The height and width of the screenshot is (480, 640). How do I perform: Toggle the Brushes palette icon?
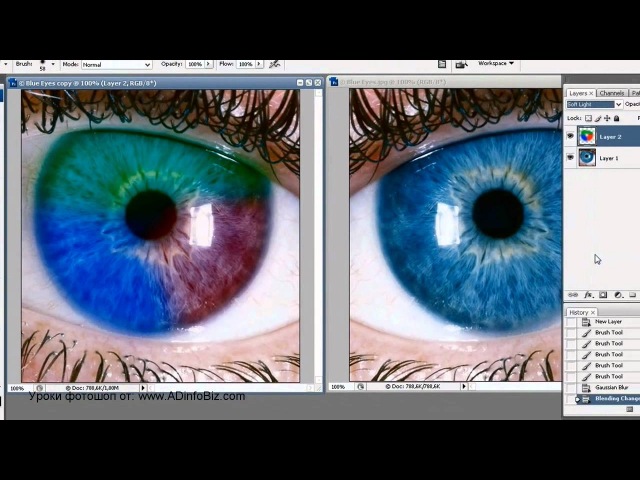442,64
